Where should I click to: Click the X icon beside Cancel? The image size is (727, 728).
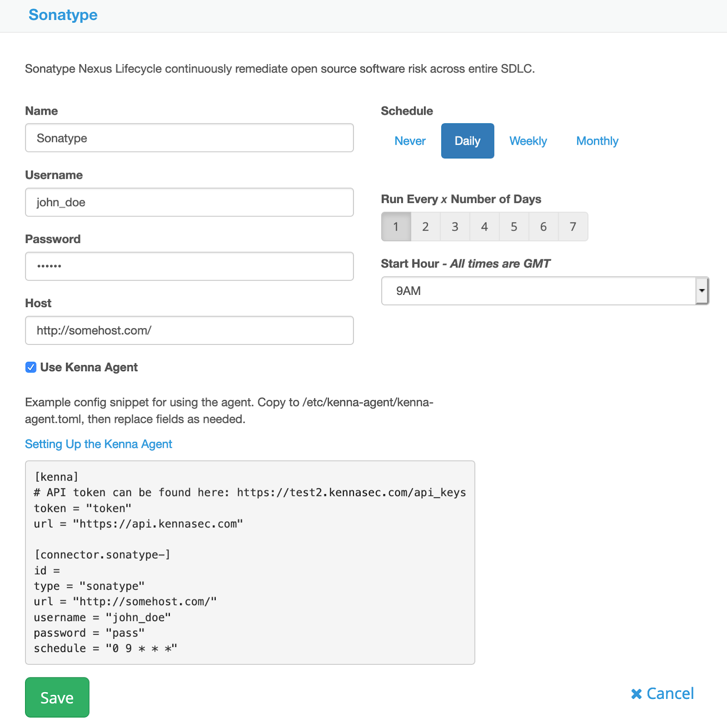pos(636,694)
